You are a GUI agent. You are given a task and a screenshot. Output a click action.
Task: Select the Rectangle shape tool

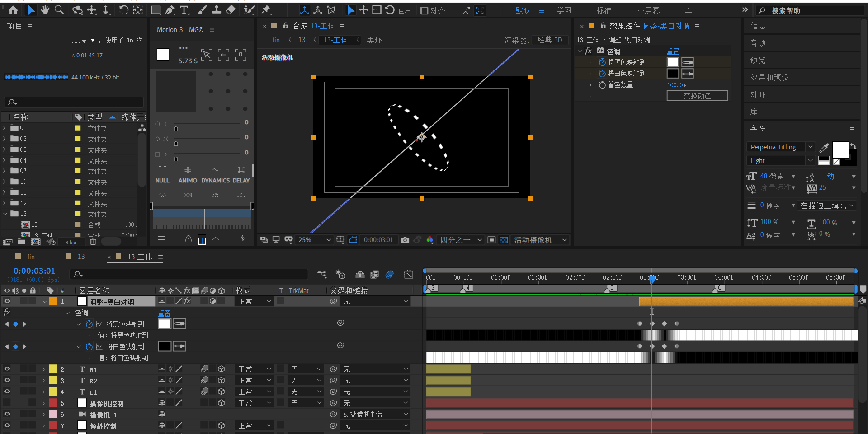click(156, 10)
